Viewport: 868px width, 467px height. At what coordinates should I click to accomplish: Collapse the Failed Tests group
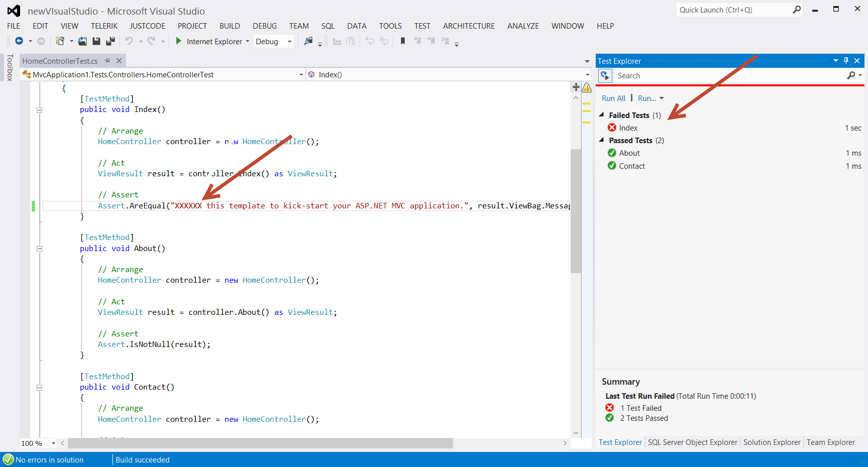(x=601, y=114)
